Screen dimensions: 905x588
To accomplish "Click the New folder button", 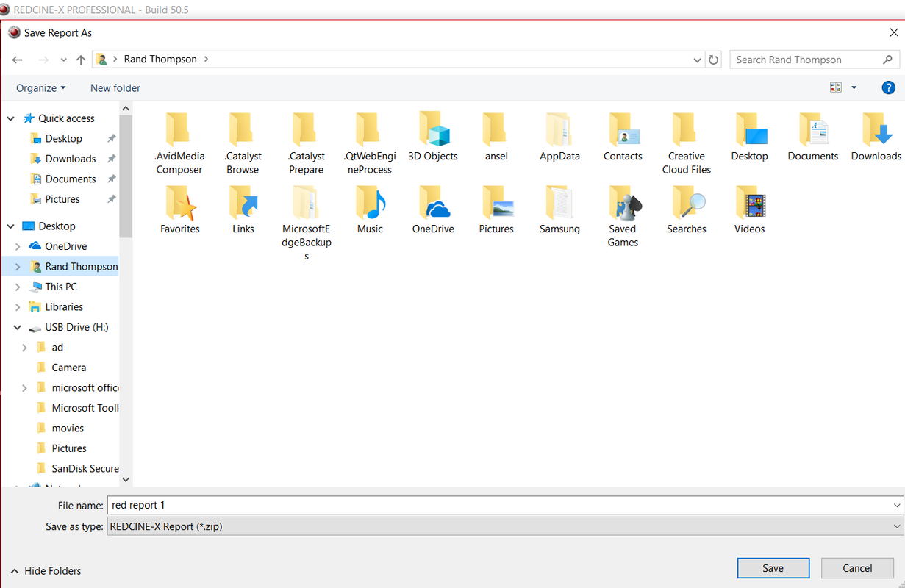I will pyautogui.click(x=115, y=87).
